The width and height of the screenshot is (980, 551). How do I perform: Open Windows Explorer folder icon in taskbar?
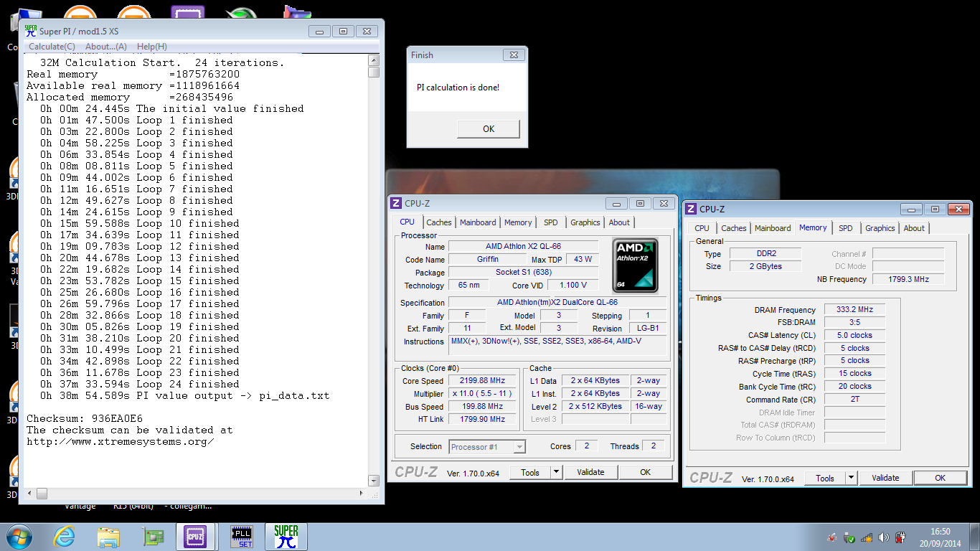click(x=108, y=536)
